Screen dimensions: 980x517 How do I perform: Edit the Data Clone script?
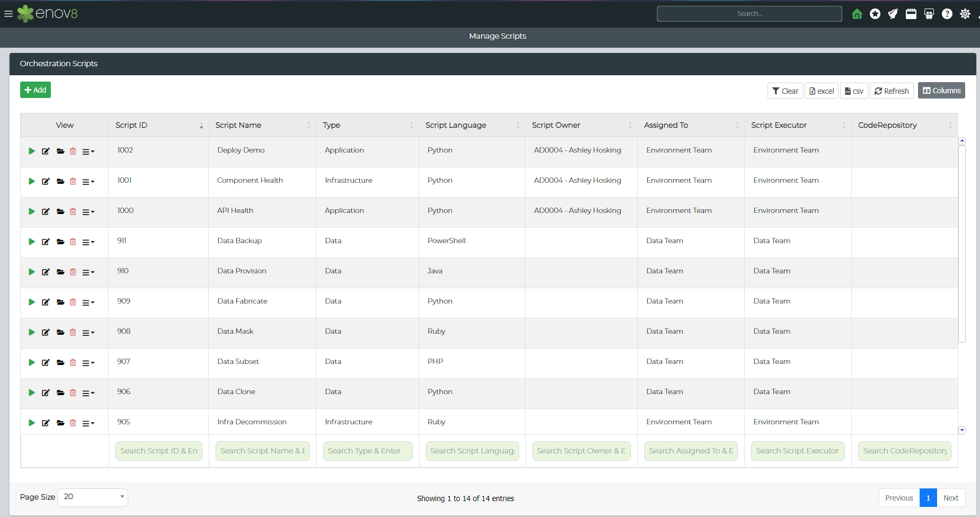[x=46, y=393]
